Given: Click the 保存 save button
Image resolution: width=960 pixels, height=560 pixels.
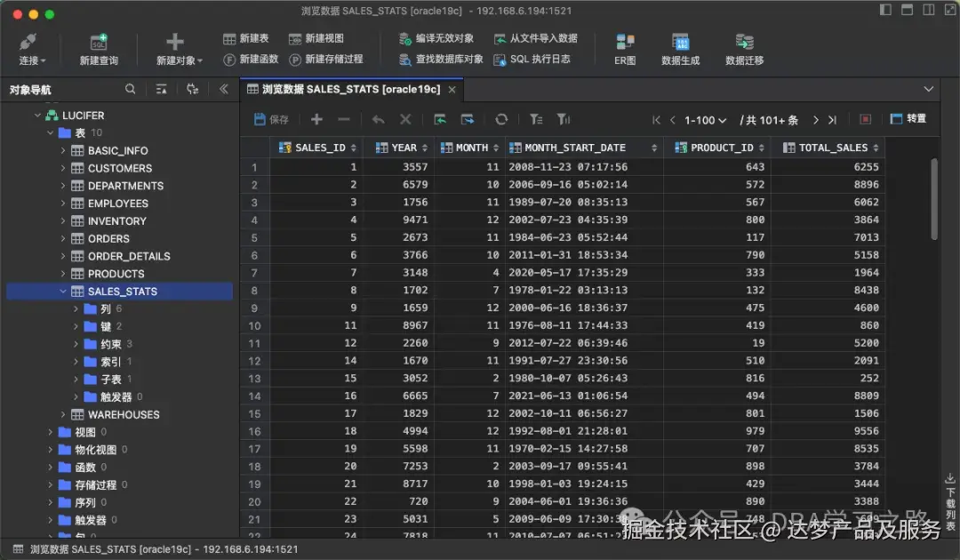Looking at the screenshot, I should [x=270, y=119].
